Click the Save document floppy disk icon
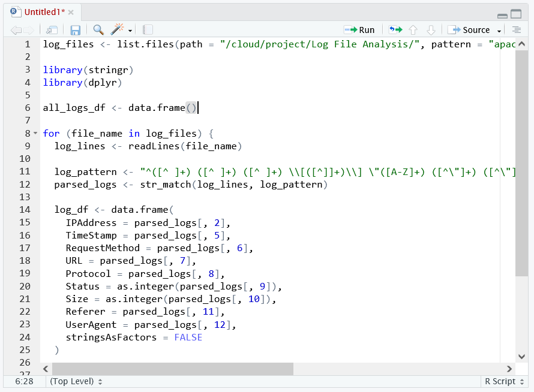The height and width of the screenshot is (392, 534). (76, 30)
